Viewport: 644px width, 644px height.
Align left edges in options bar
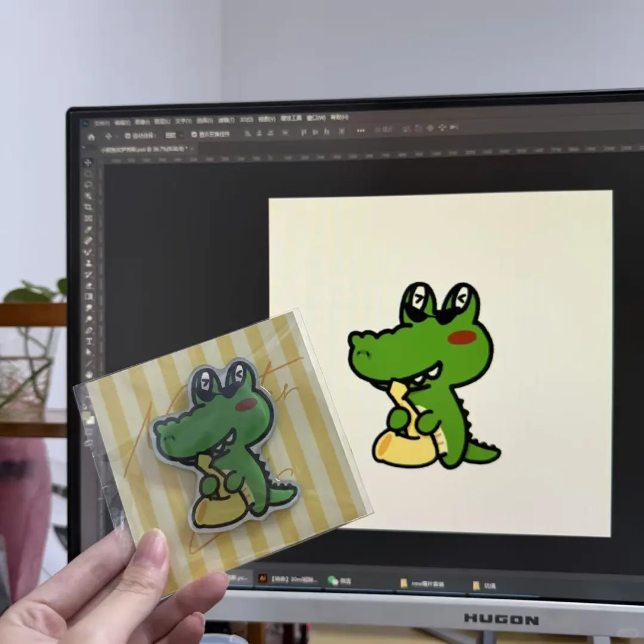247,133
